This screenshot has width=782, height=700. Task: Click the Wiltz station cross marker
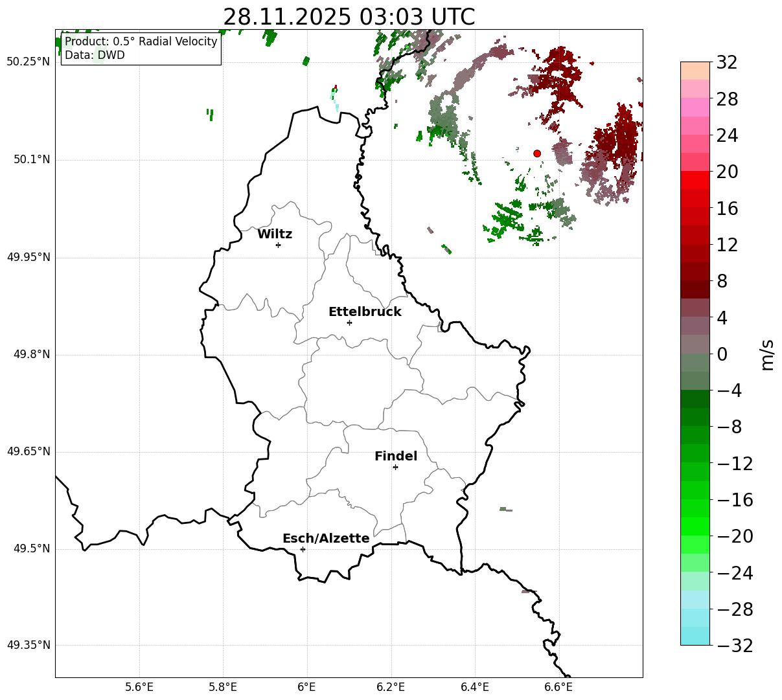(278, 245)
